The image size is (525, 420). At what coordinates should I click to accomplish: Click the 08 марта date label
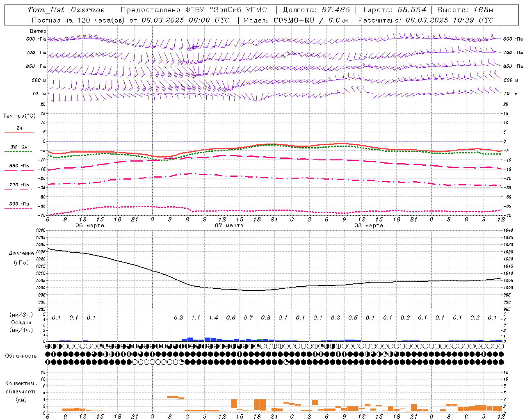point(369,226)
